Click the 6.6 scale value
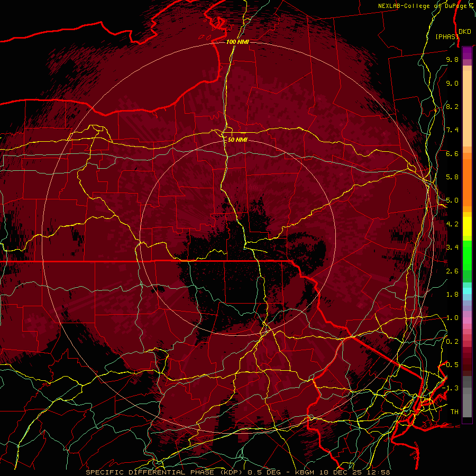The width and height of the screenshot is (476, 476). (x=452, y=153)
